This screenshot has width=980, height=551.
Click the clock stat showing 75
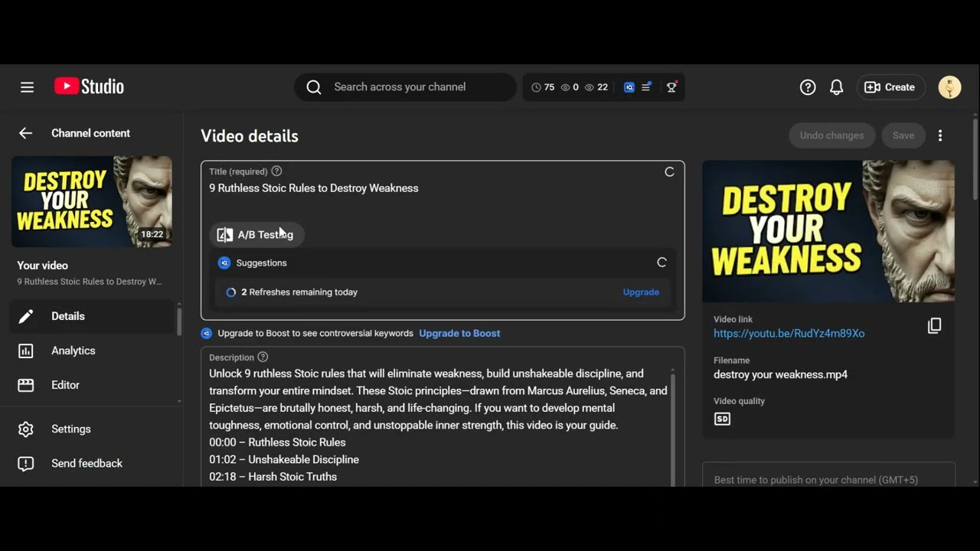coord(543,87)
